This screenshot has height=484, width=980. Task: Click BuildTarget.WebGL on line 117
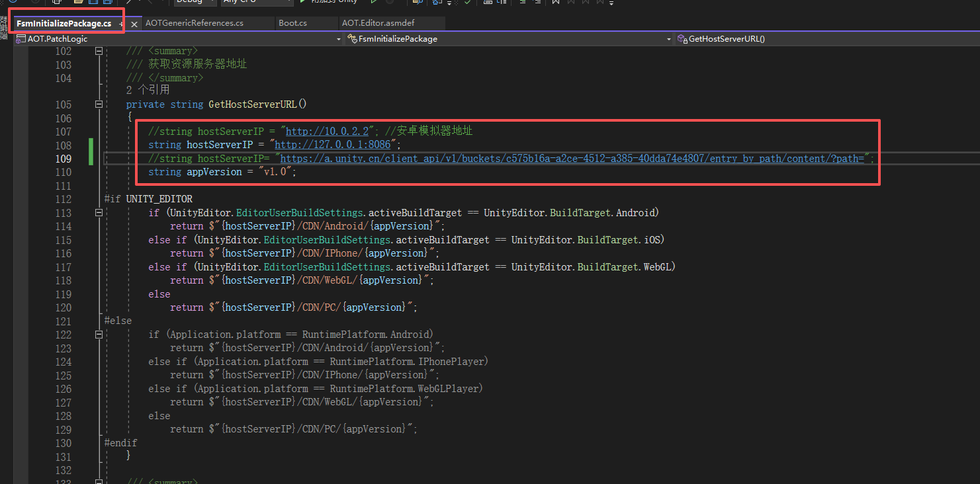pos(623,266)
